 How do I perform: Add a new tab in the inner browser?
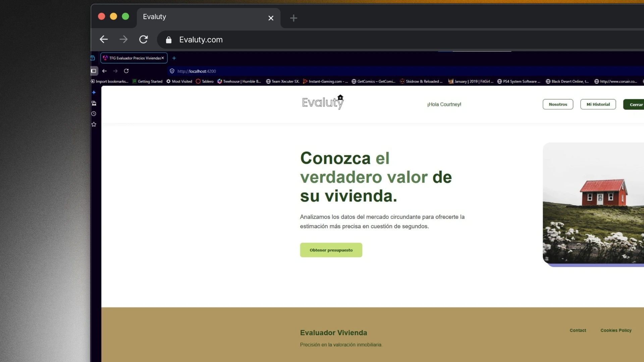pos(174,58)
